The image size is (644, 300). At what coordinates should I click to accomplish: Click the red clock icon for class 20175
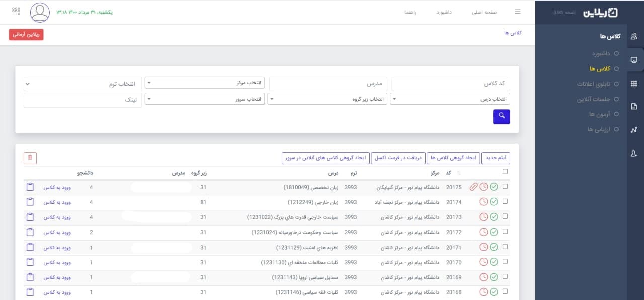pyautogui.click(x=484, y=187)
